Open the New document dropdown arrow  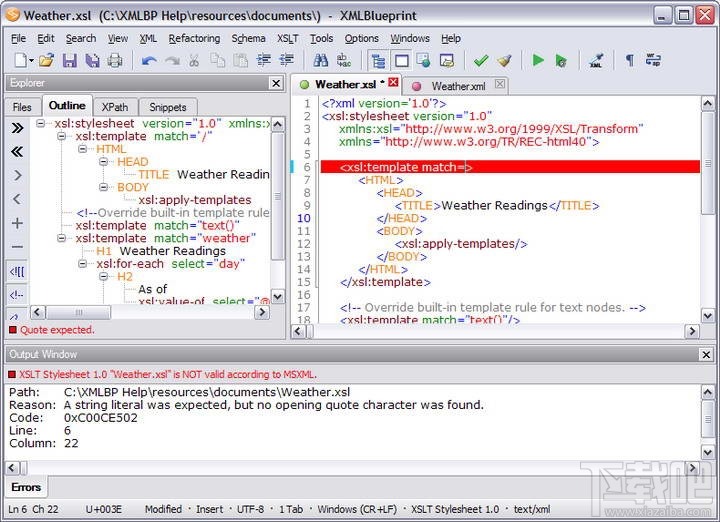pos(31,60)
